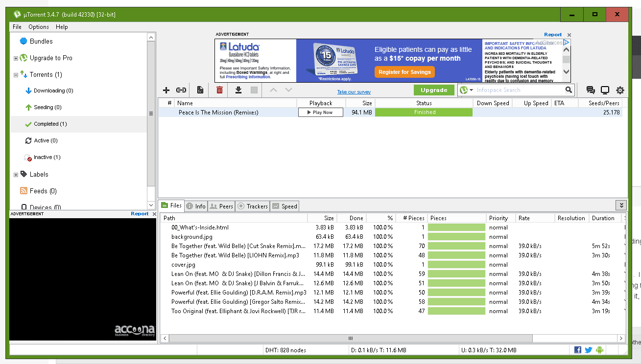Expand the Upgrade to Pro tree node
Screen dimensions: 641x364
point(16,58)
